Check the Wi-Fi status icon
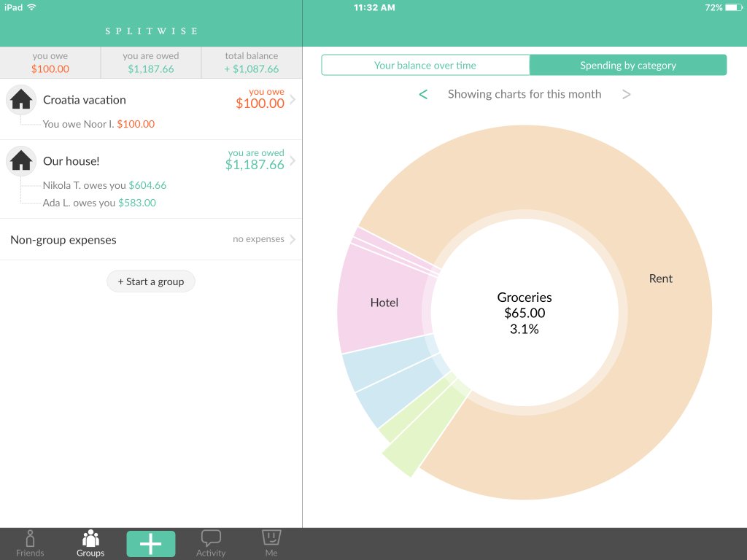747x560 pixels. tap(31, 7)
